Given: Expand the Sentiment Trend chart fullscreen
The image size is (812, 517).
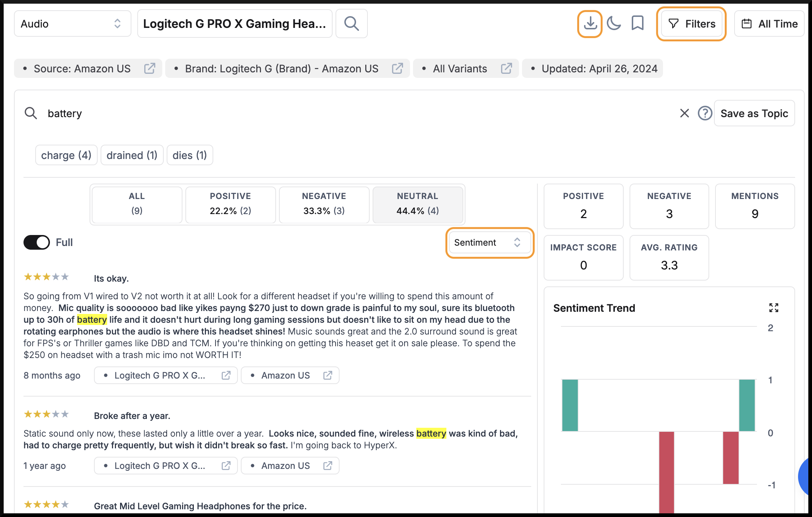Looking at the screenshot, I should pyautogui.click(x=773, y=308).
